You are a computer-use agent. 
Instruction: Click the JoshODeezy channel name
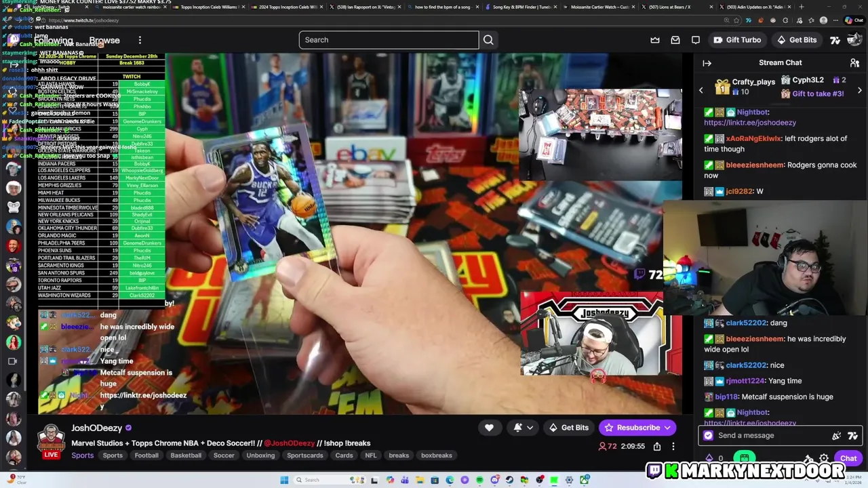[x=96, y=428]
